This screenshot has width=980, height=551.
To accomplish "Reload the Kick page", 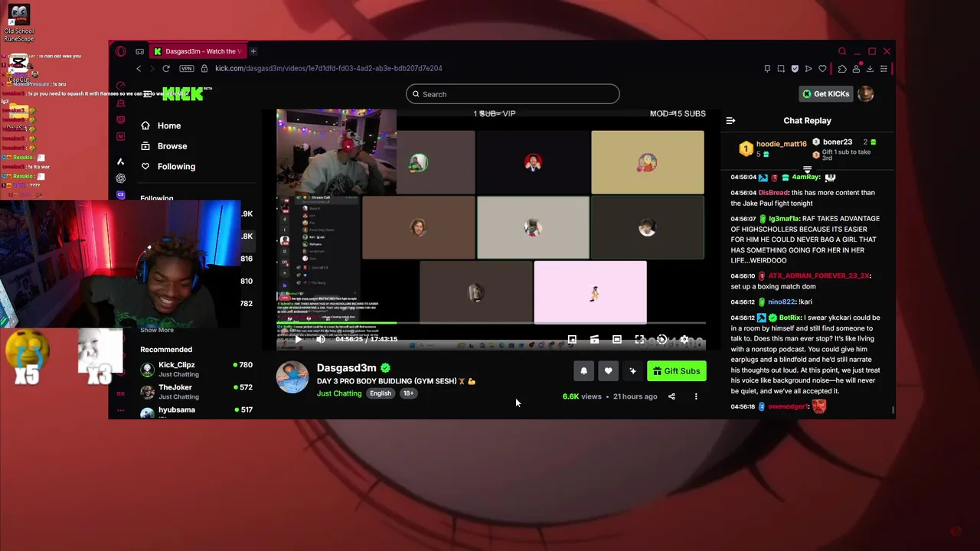I will pos(166,68).
